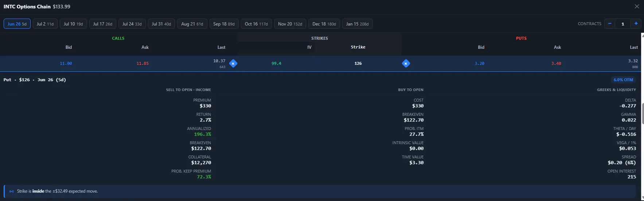Click the collateral value $12,270
The width and height of the screenshot is (644, 201).
tap(201, 163)
